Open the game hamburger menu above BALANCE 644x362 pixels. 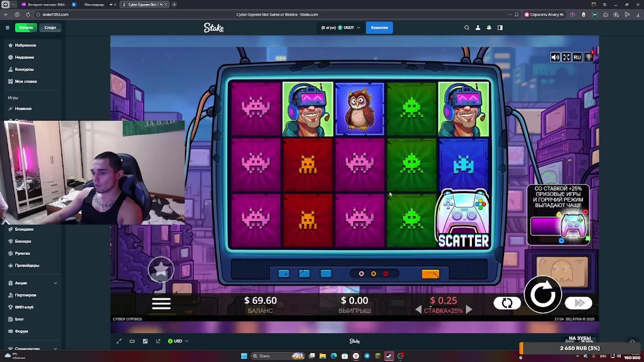(x=162, y=304)
